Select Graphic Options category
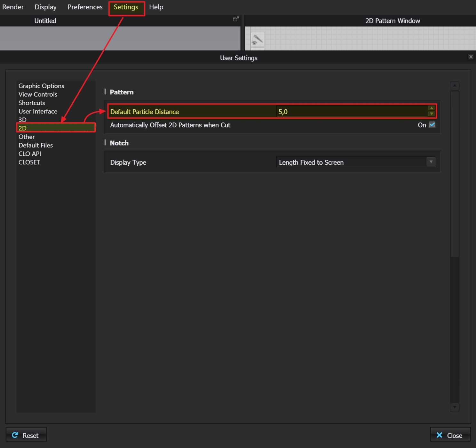 tap(41, 86)
